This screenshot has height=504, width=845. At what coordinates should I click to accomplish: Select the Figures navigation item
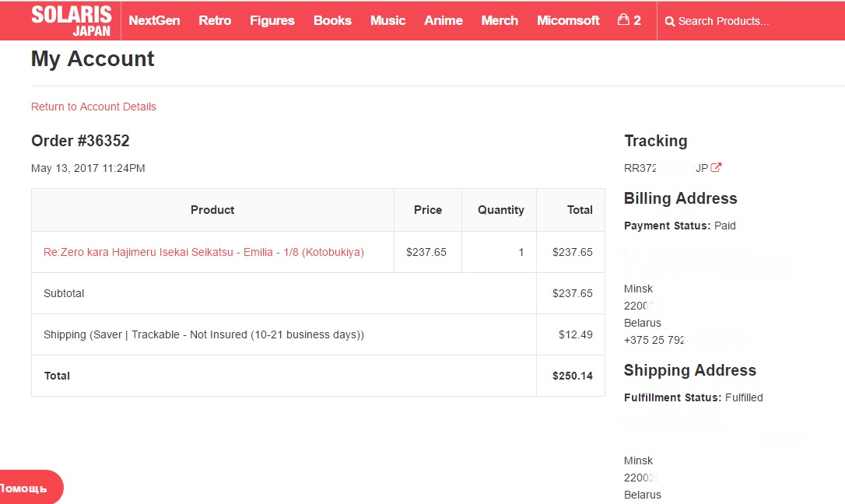[x=272, y=21]
